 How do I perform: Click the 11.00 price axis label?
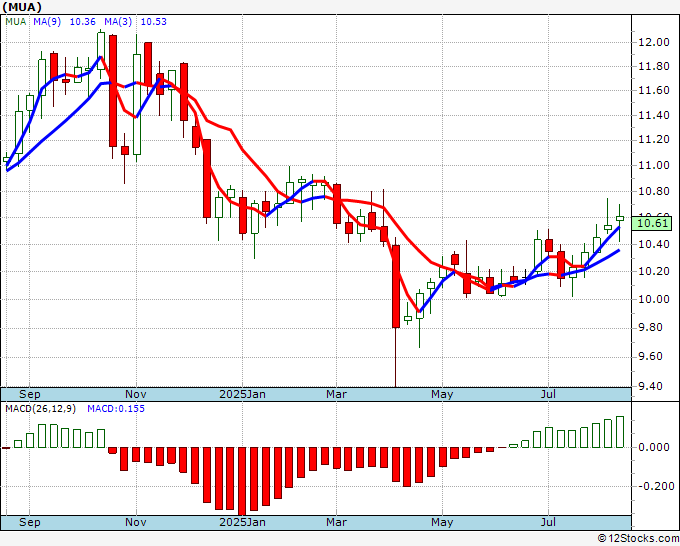(x=654, y=165)
